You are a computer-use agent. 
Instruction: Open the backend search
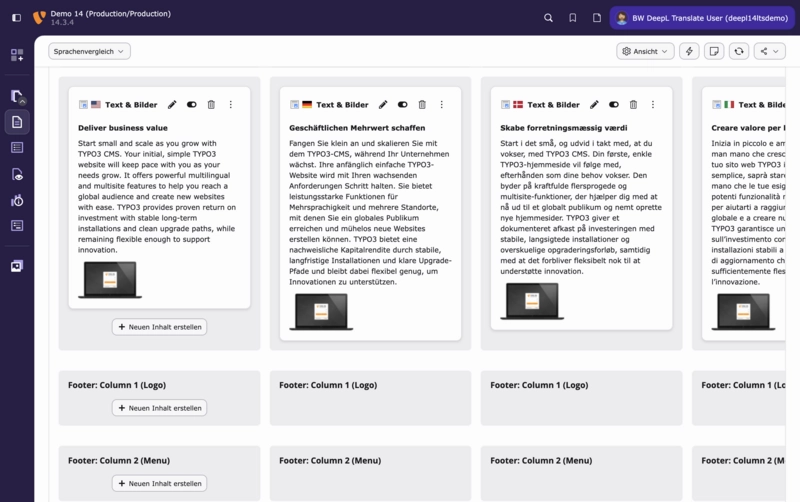548,18
